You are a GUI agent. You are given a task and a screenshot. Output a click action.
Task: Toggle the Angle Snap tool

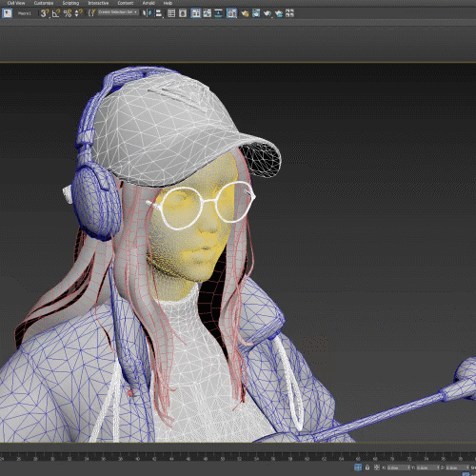[x=56, y=13]
